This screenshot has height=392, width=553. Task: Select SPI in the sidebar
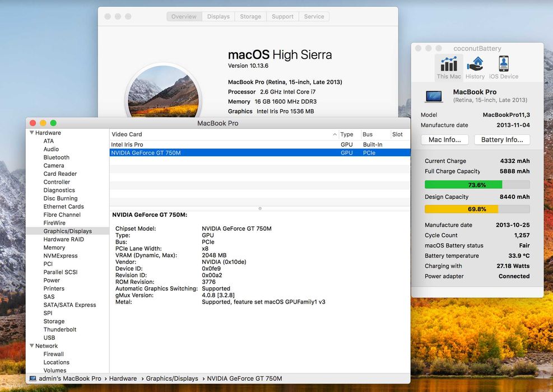(x=48, y=312)
